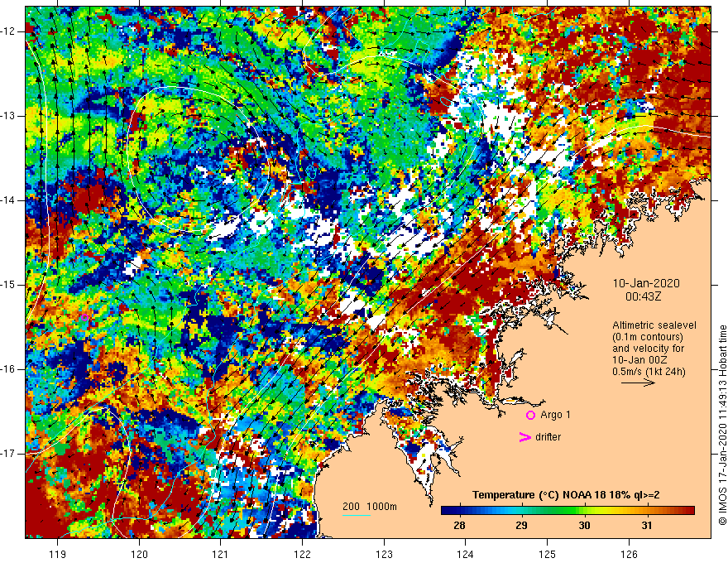728x563 pixels.
Task: Click the color bar value 29
Action: [521, 526]
